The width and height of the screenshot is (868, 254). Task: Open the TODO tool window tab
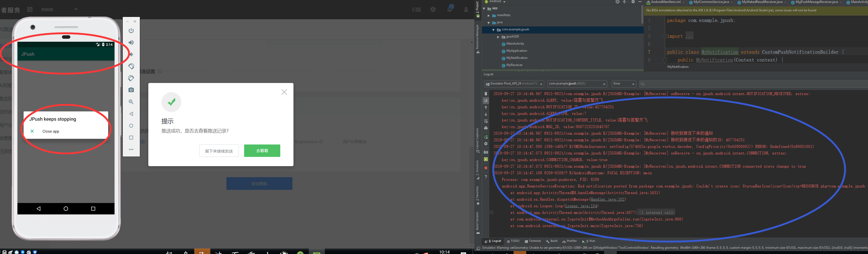513,241
